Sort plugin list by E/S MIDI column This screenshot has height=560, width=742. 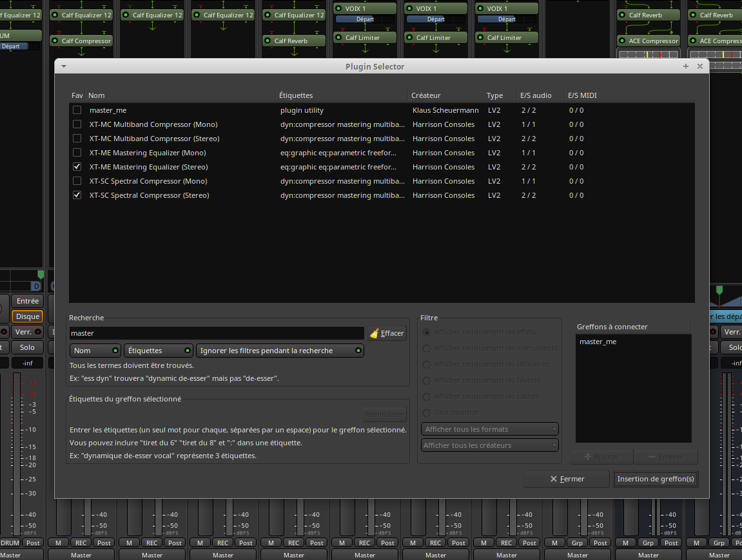coord(582,95)
